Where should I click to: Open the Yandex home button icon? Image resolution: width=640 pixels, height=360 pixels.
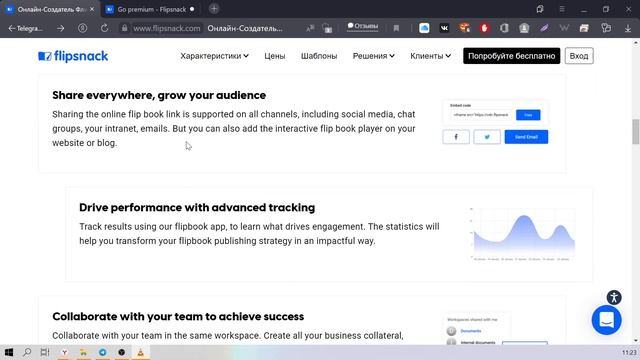pos(83,28)
